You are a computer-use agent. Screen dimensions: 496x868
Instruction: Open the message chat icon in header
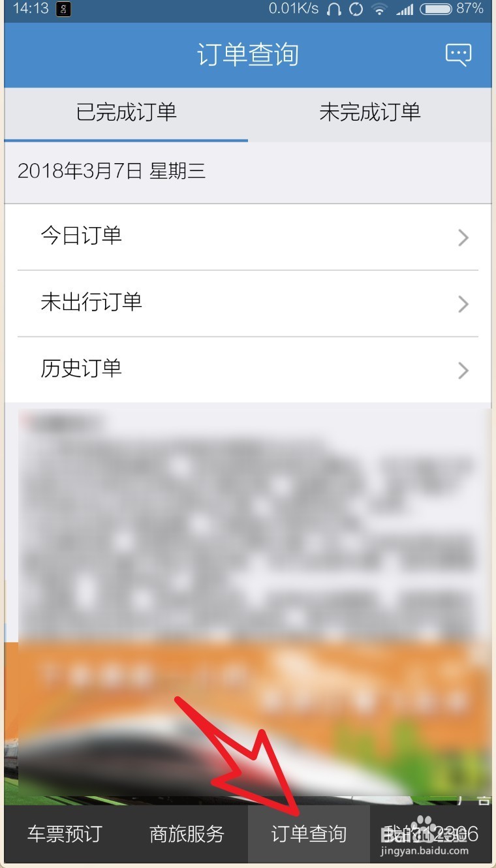[x=458, y=54]
